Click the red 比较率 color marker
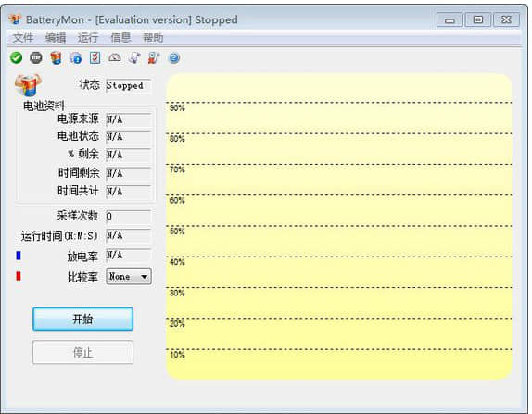This screenshot has width=532, height=414. (x=19, y=276)
